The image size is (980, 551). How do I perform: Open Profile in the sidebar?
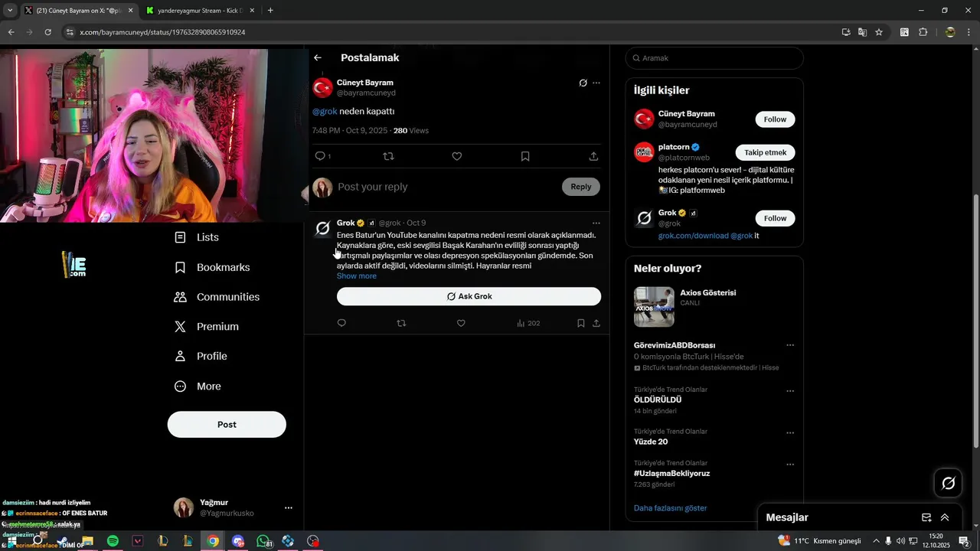[201, 357]
